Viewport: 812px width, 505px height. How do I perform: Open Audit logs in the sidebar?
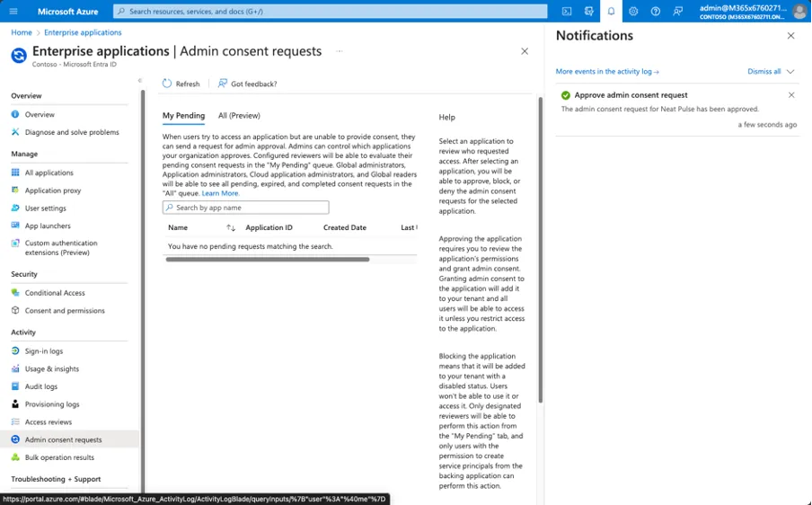coord(40,386)
